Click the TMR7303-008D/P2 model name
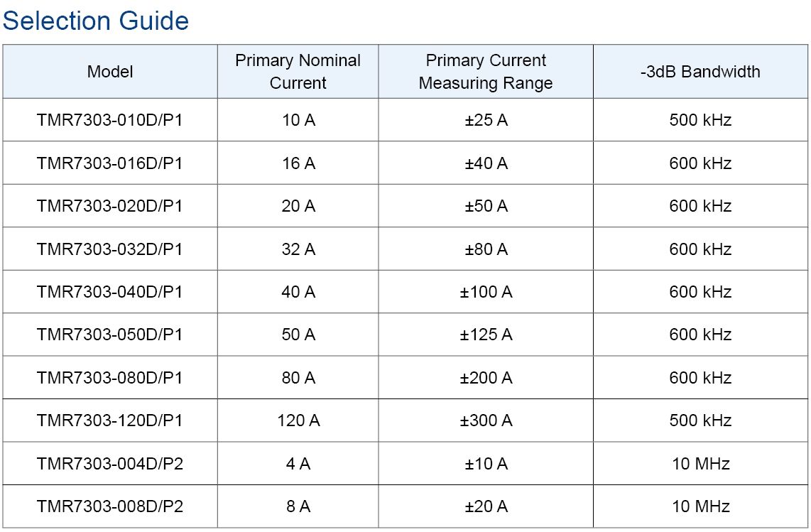This screenshot has height=532, width=811. coord(110,506)
